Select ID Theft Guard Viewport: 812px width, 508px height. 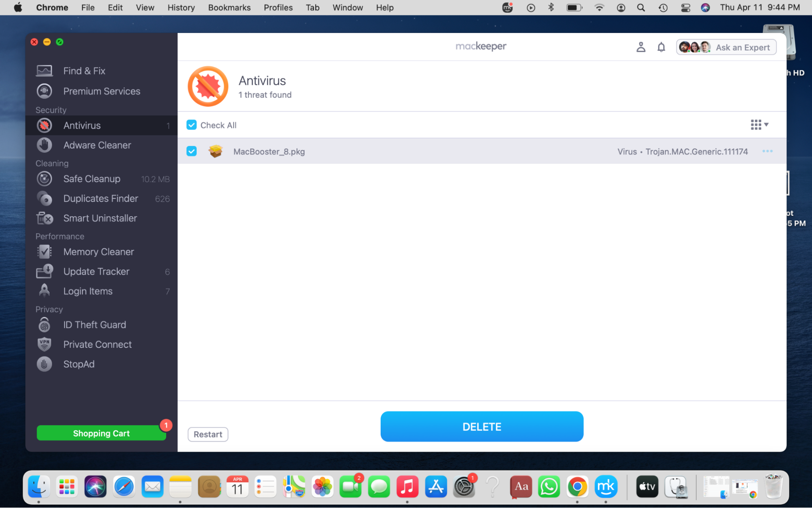coord(94,324)
